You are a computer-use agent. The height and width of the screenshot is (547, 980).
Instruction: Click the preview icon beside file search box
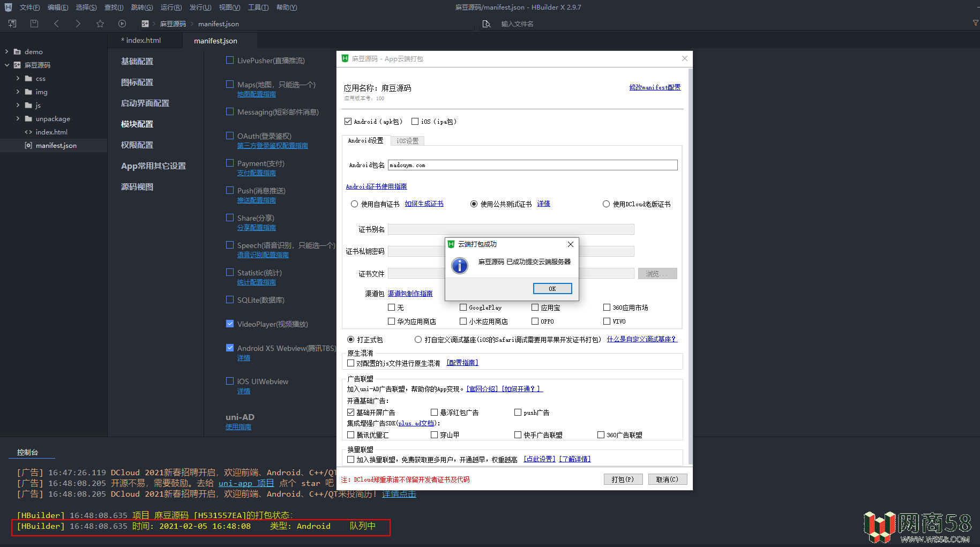pyautogui.click(x=487, y=24)
